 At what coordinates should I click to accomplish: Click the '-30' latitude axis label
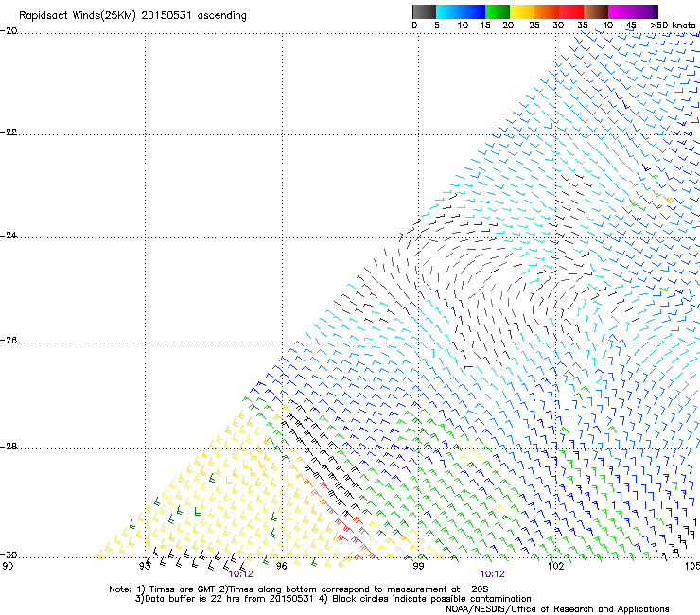9,555
